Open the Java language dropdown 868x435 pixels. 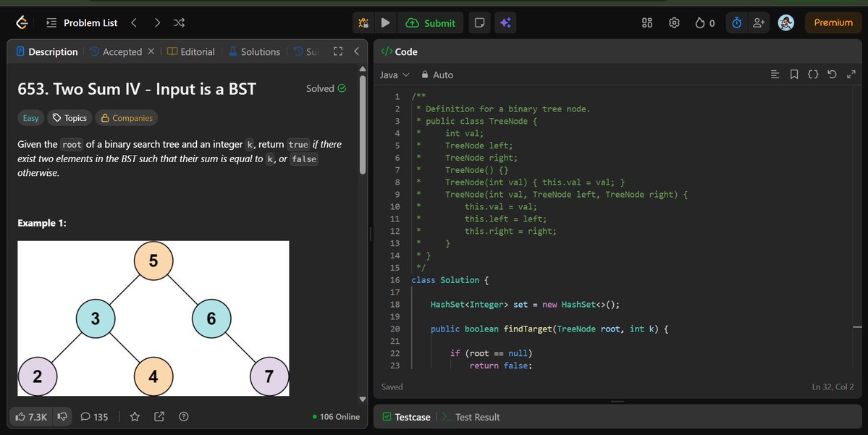coord(394,75)
